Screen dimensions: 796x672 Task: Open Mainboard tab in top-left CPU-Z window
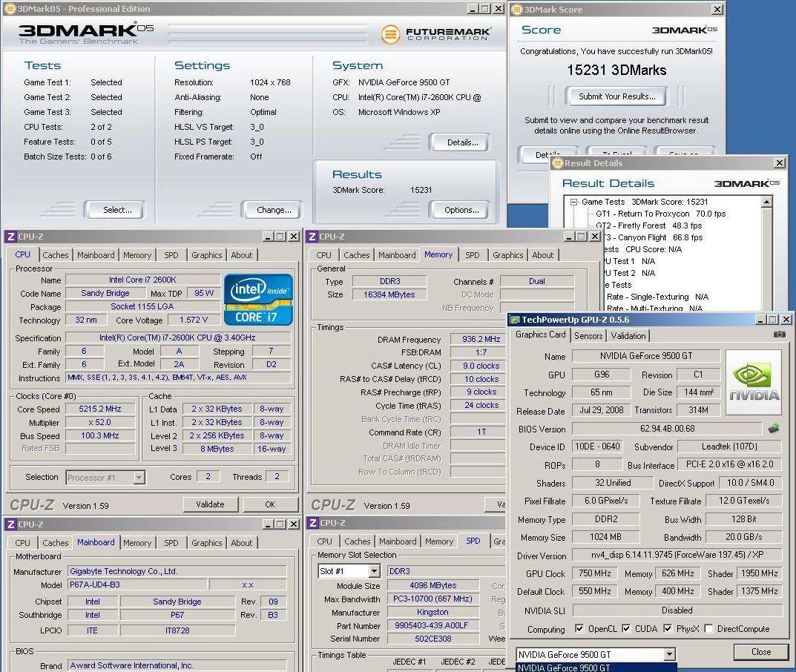point(96,255)
